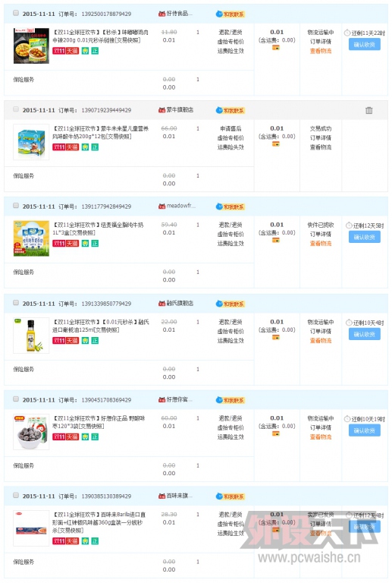Image resolution: width=392 pixels, height=583 pixels.
Task: Open 查看物流 for the 纽麦福 milk order
Action: [x=321, y=244]
